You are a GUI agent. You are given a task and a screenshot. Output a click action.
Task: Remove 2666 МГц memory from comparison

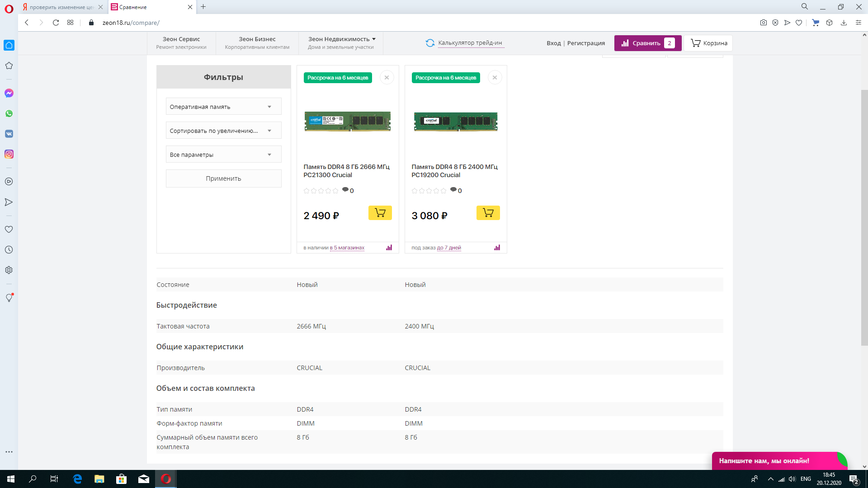(387, 78)
